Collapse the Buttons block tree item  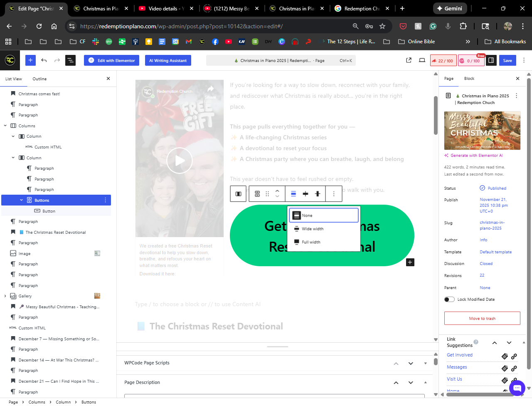[21, 200]
